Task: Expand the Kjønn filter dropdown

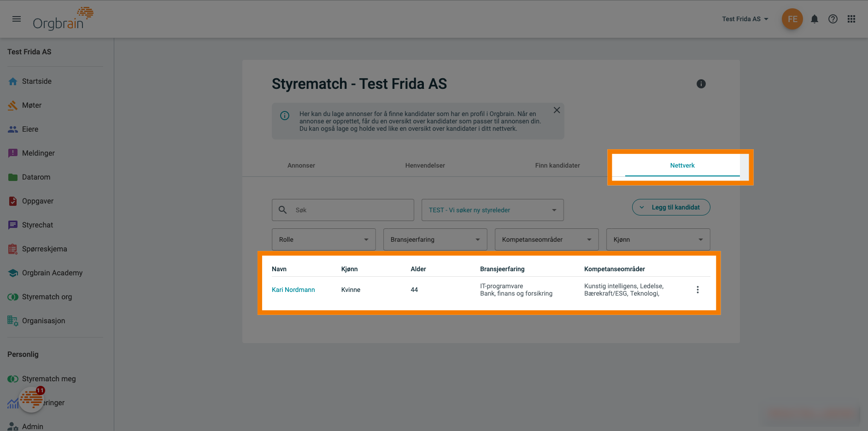Action: 658,239
